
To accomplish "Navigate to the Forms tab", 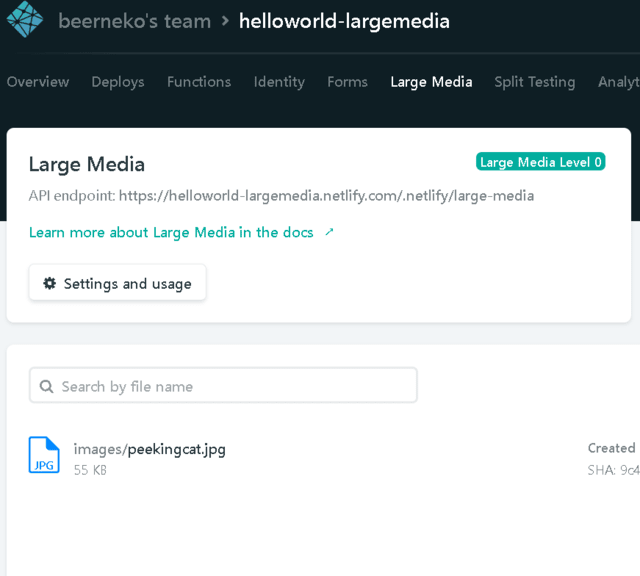I will pos(347,82).
